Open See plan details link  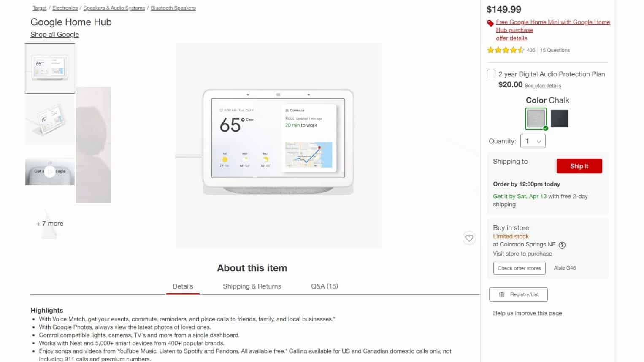point(543,86)
